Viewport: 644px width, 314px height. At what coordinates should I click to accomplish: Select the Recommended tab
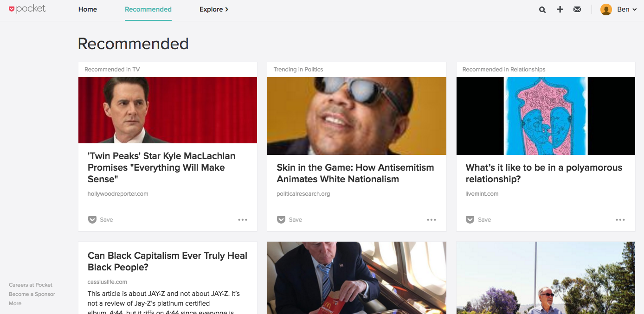tap(148, 9)
